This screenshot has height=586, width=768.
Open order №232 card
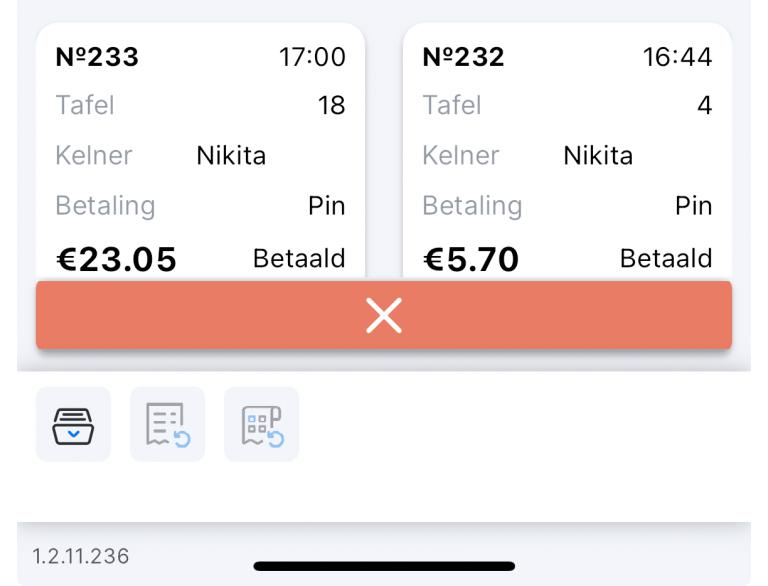point(567,150)
